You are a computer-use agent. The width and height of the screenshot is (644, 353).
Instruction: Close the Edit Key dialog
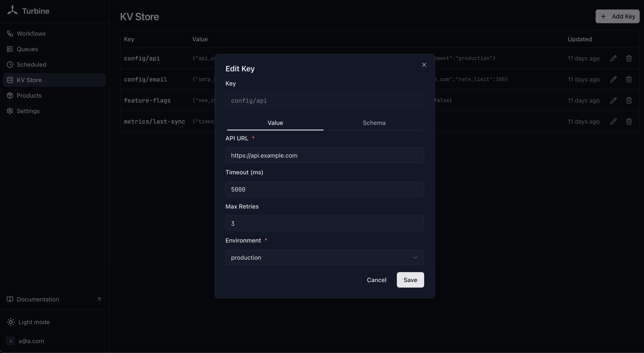(x=424, y=65)
